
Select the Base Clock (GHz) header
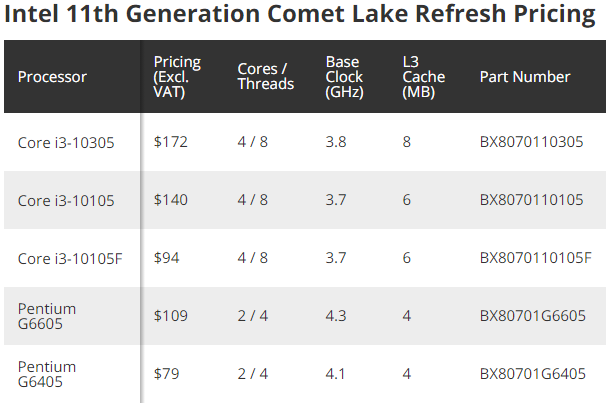[x=346, y=77]
